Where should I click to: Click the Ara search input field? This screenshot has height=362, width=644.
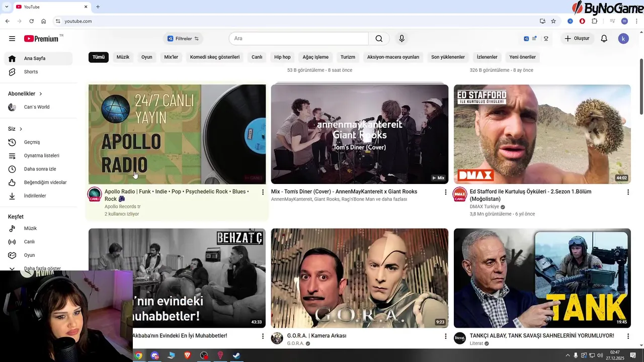299,39
